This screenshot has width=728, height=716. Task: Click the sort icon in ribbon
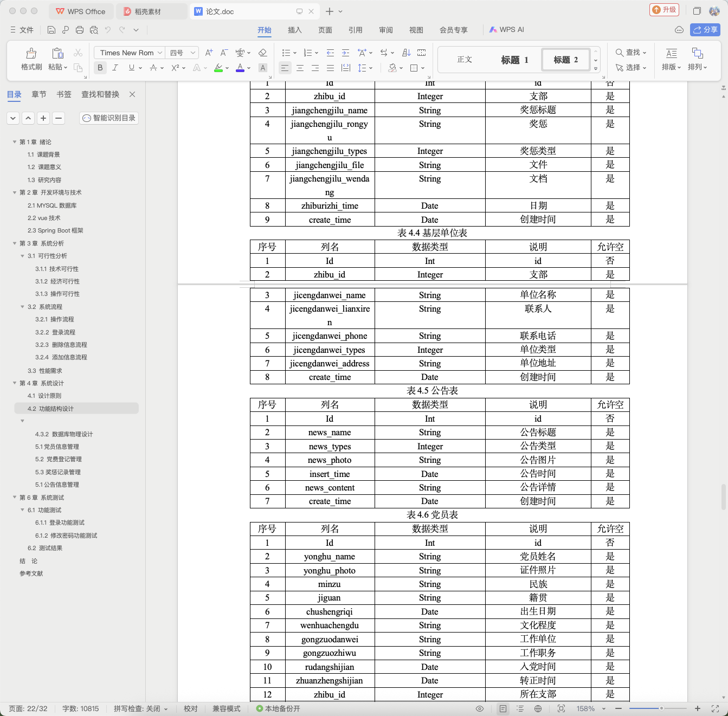coord(407,53)
